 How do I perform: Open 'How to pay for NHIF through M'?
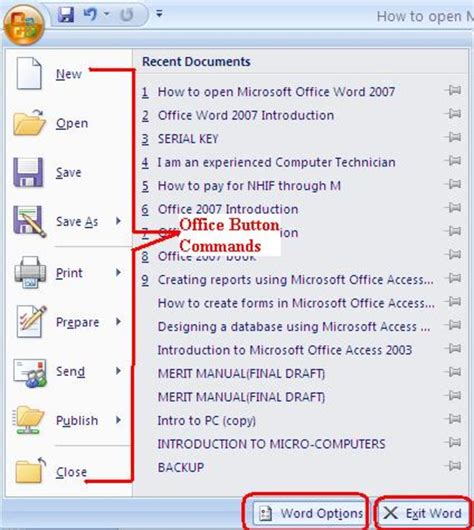(249, 186)
